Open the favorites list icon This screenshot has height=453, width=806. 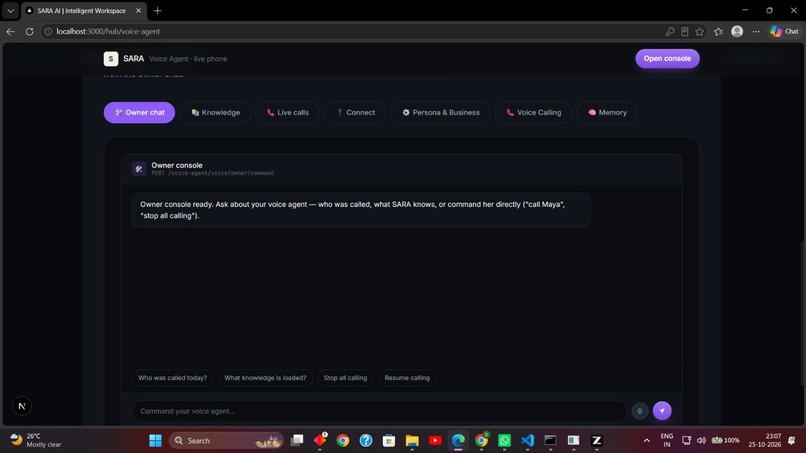pyautogui.click(x=719, y=31)
